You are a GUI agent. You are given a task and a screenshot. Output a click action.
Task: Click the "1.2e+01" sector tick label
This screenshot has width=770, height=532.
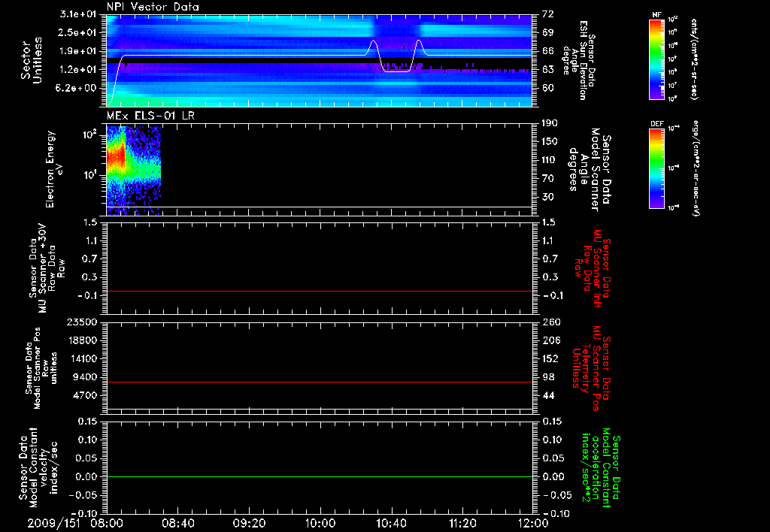click(78, 69)
